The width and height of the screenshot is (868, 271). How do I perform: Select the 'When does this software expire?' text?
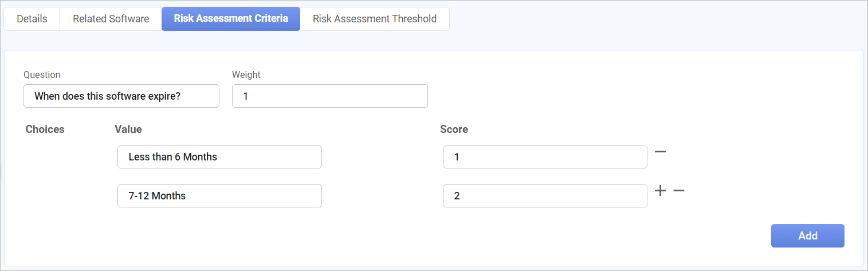coord(108,96)
